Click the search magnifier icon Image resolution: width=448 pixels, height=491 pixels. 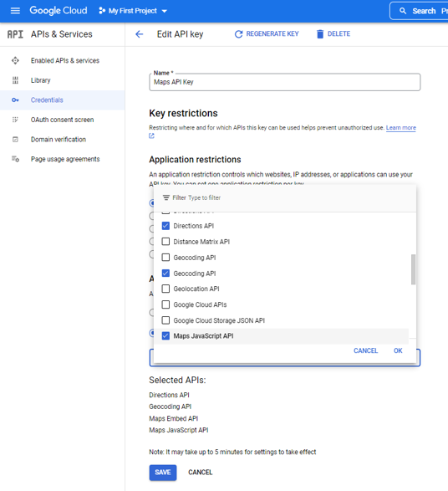coord(403,11)
